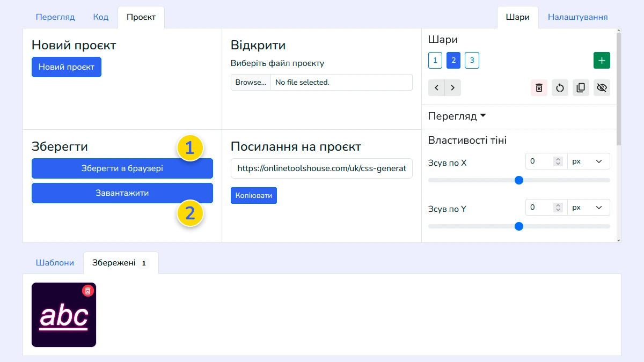Move the layer left with the left chevron
The height and width of the screenshot is (362, 644).
[435, 87]
